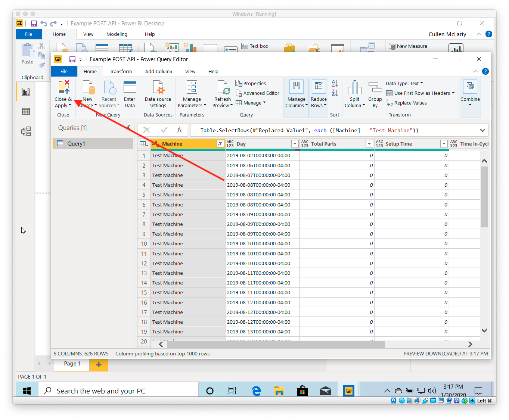Click the Reduce Rows icon
Image resolution: width=509 pixels, height=420 pixels.
pyautogui.click(x=319, y=87)
